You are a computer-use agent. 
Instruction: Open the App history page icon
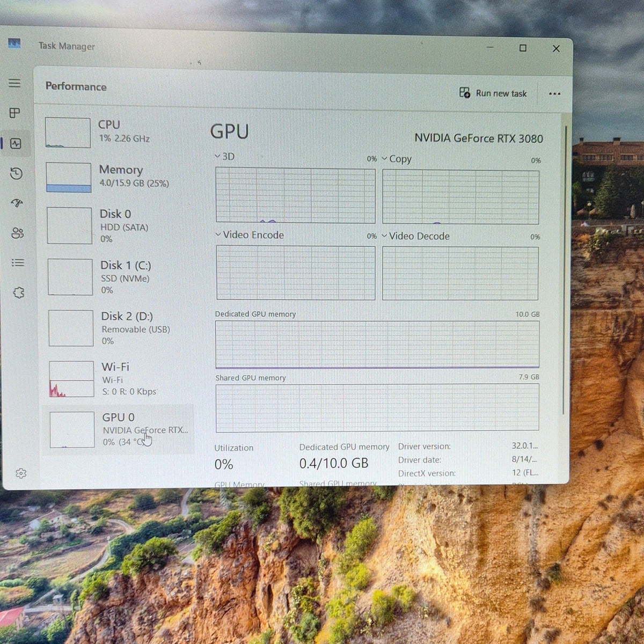(16, 173)
